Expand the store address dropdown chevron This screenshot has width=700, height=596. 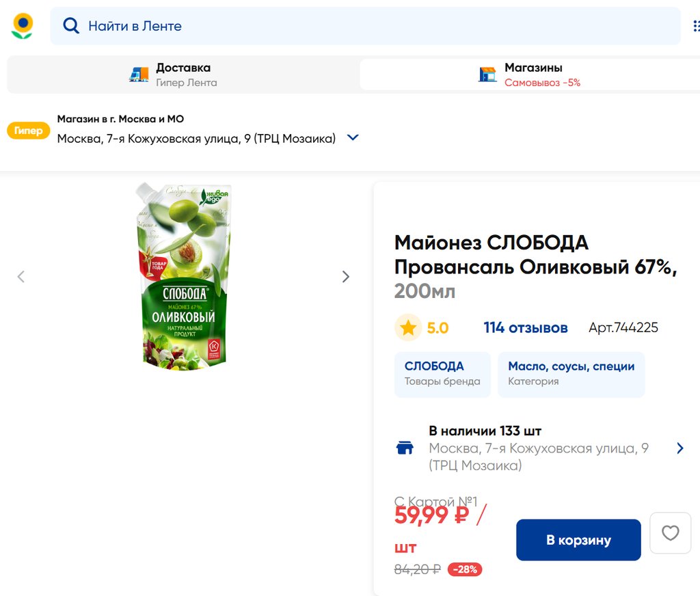[353, 138]
